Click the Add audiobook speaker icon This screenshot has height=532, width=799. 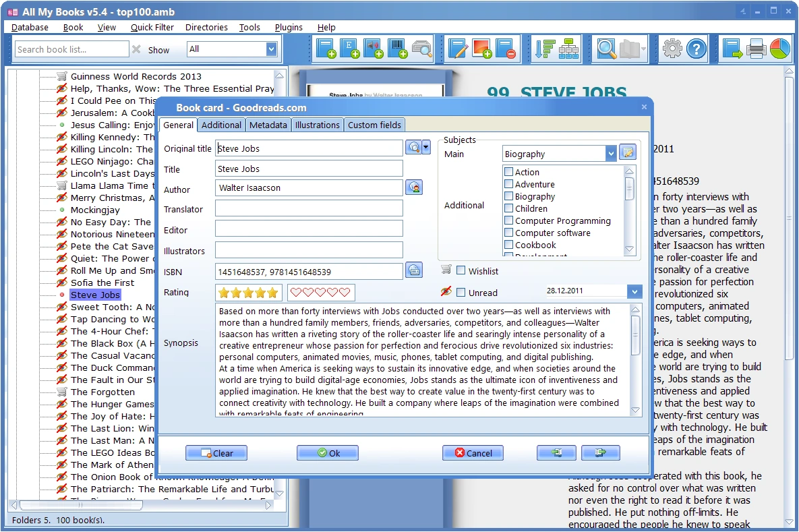click(374, 49)
